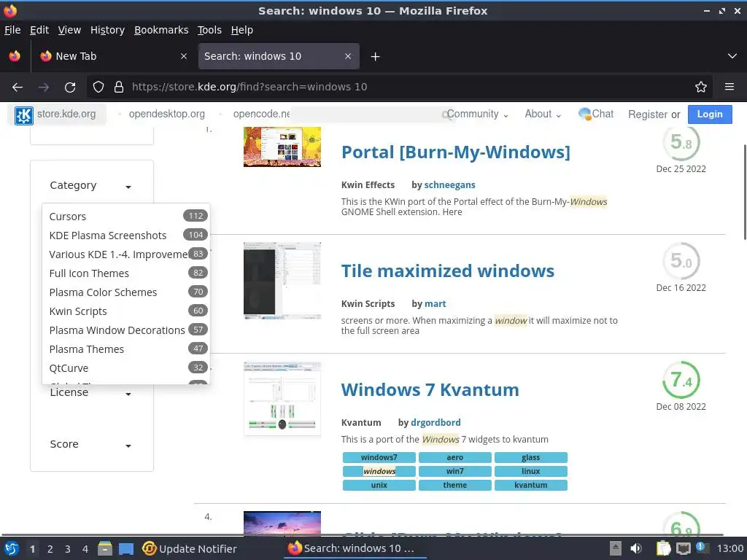Go back with the browser back arrow
The height and width of the screenshot is (560, 747).
[18, 87]
